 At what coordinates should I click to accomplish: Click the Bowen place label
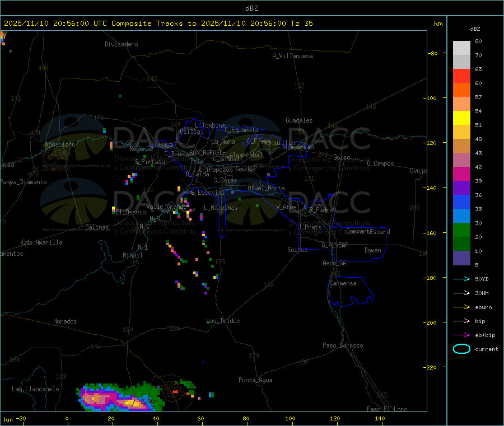(372, 250)
